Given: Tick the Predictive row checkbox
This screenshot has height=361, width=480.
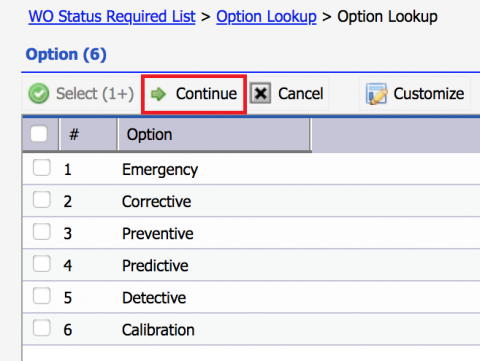Looking at the screenshot, I should (42, 263).
